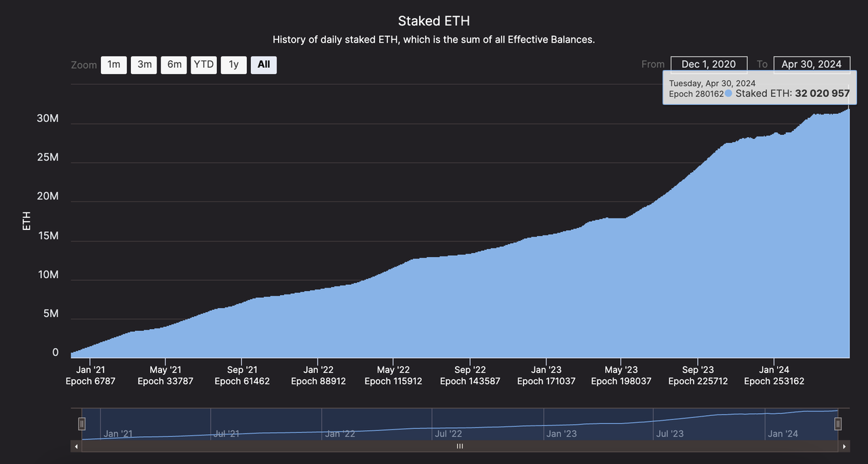Click the Jan '22 Epoch 88912 axis label
This screenshot has height=464, width=868.
(318, 375)
